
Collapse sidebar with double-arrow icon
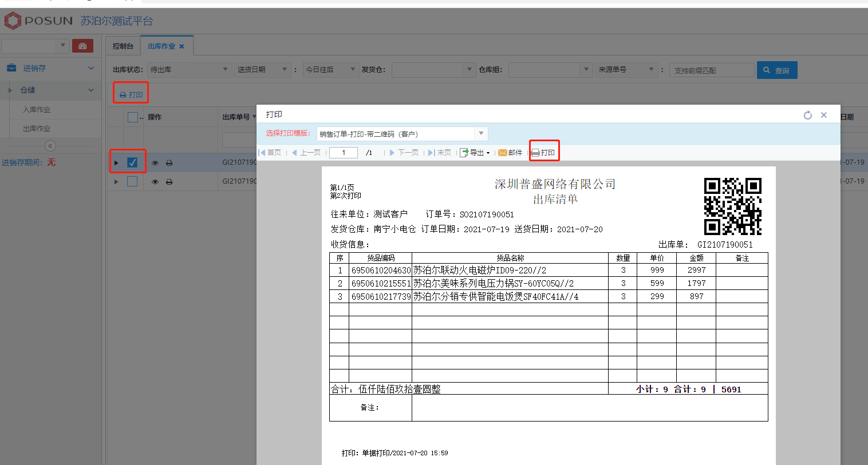coord(50,146)
